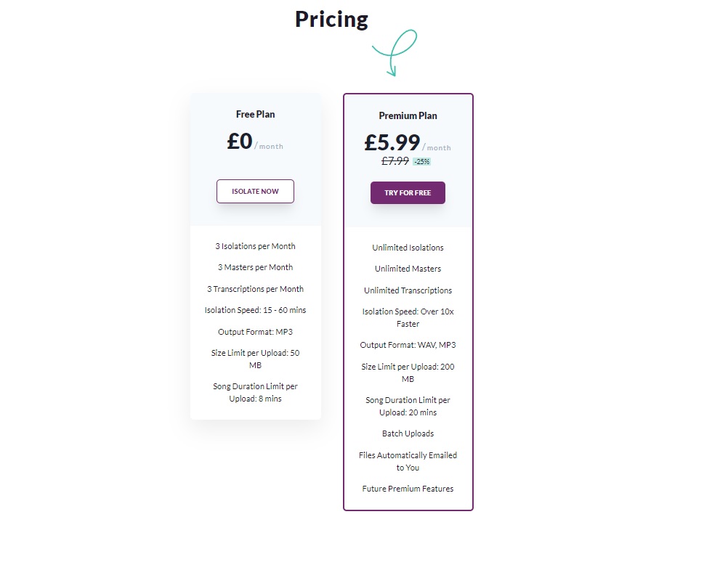Click the Output Format: WAV, MP3 line

click(408, 345)
